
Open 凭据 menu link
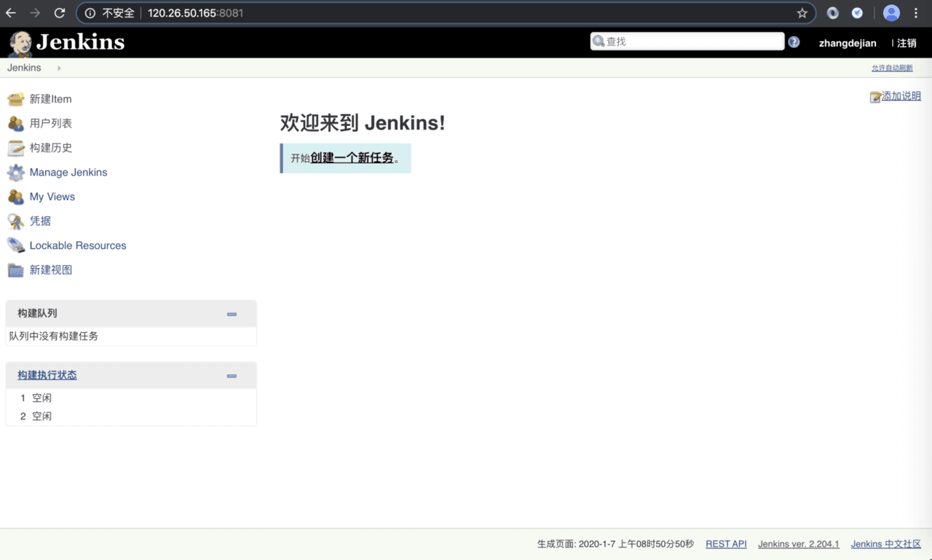[40, 221]
